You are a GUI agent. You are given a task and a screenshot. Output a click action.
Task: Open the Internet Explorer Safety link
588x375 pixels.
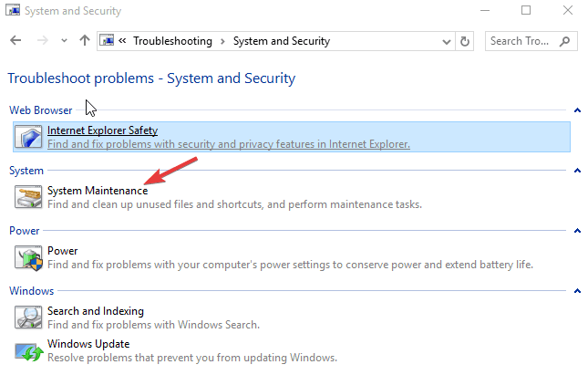(102, 130)
